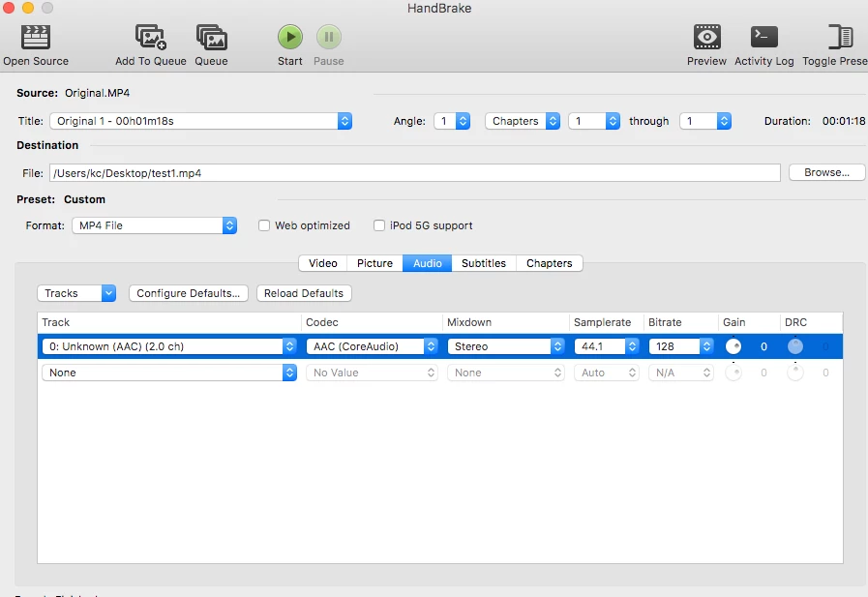Image resolution: width=868 pixels, height=597 pixels.
Task: Click the disabled No Value codec dropdown
Action: [372, 373]
